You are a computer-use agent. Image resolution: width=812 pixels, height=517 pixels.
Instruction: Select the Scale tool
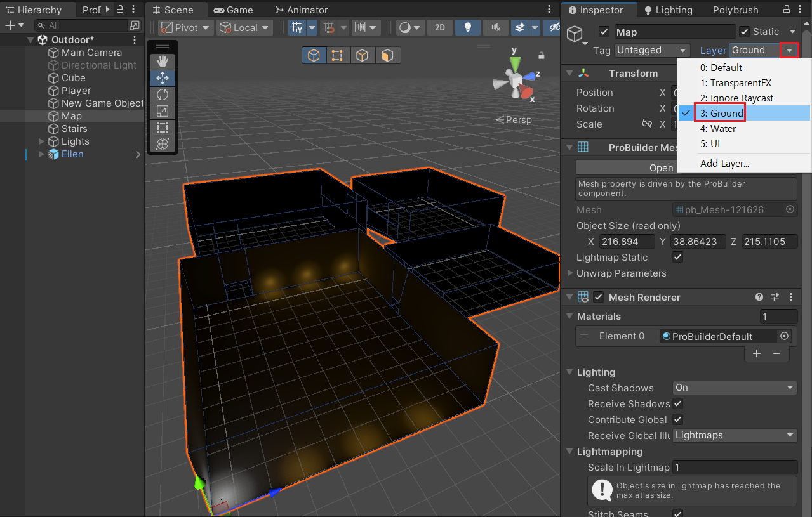[163, 111]
